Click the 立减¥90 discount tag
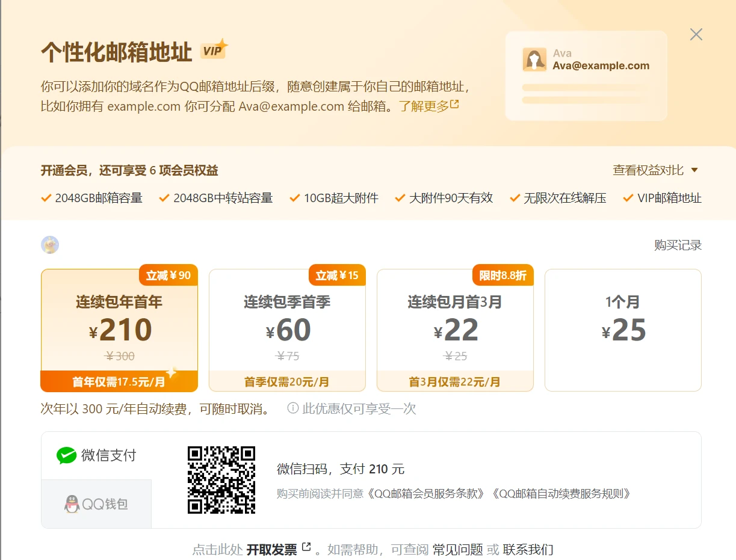The height and width of the screenshot is (560, 736). tap(169, 275)
